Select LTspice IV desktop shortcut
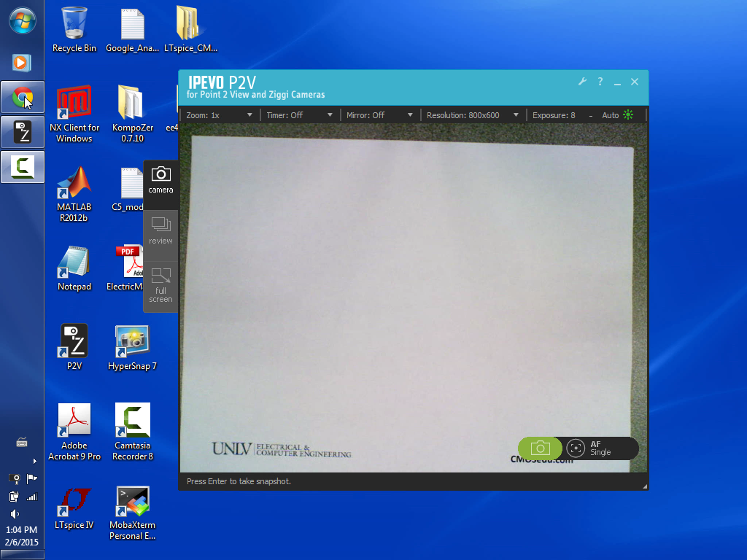Viewport: 747px width, 560px height. point(74,508)
